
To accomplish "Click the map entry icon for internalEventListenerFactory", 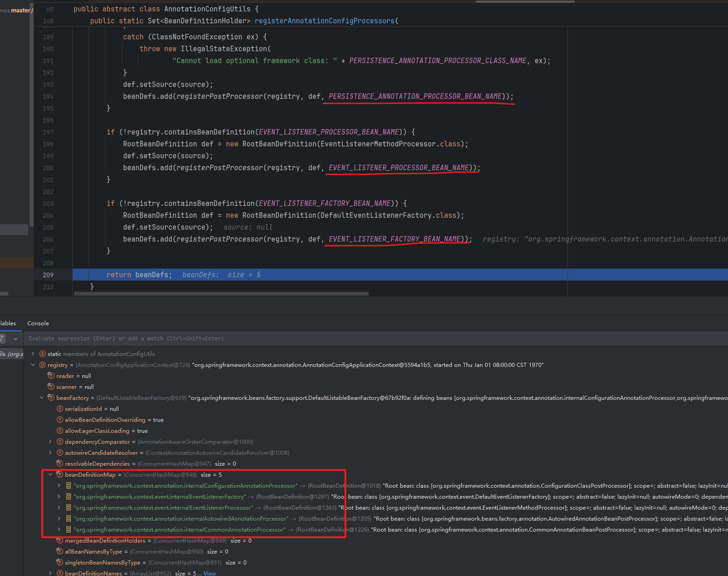I will tap(69, 496).
